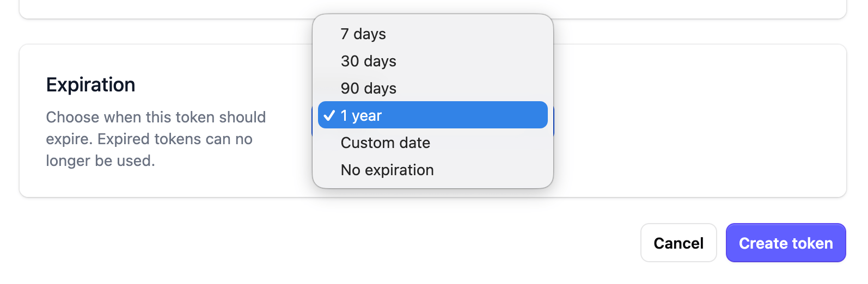Select 30 days from the expiration list

coord(368,61)
